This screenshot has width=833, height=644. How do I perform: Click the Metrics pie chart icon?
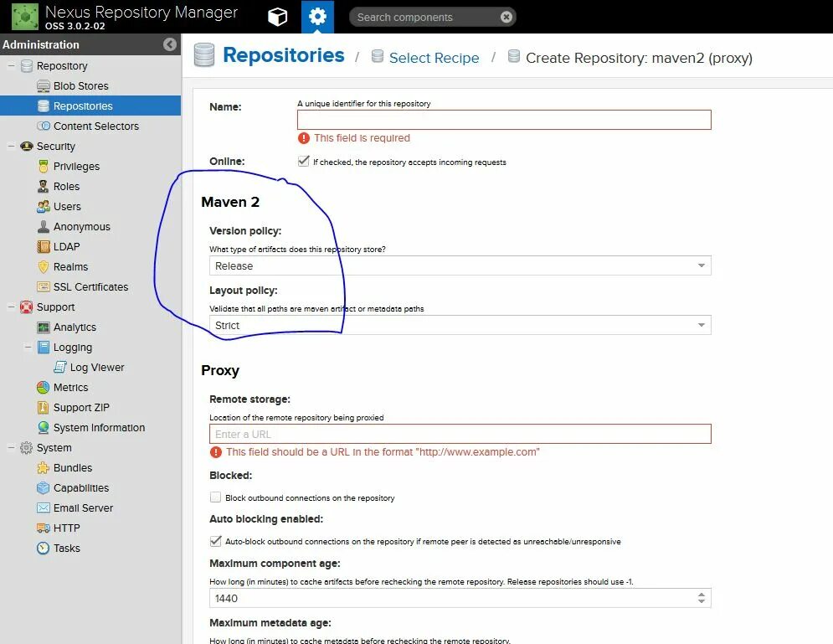coord(43,388)
